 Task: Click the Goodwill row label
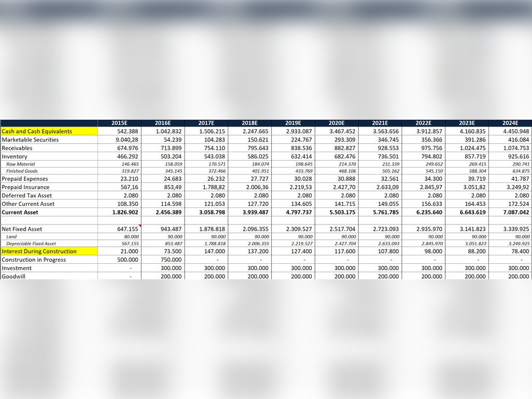point(14,277)
